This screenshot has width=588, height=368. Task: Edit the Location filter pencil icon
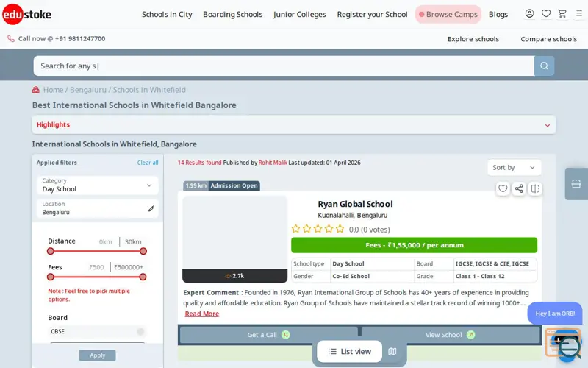click(x=151, y=208)
